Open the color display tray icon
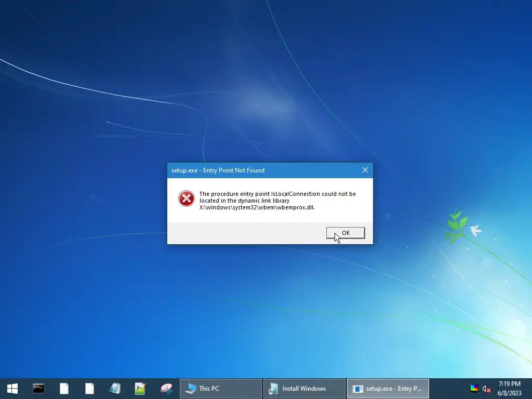This screenshot has height=399, width=532. point(474,389)
